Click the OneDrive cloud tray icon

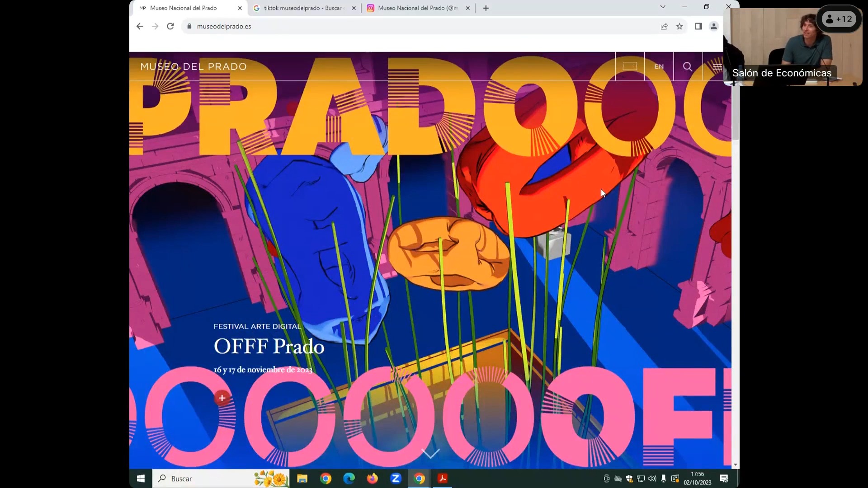pos(618,479)
